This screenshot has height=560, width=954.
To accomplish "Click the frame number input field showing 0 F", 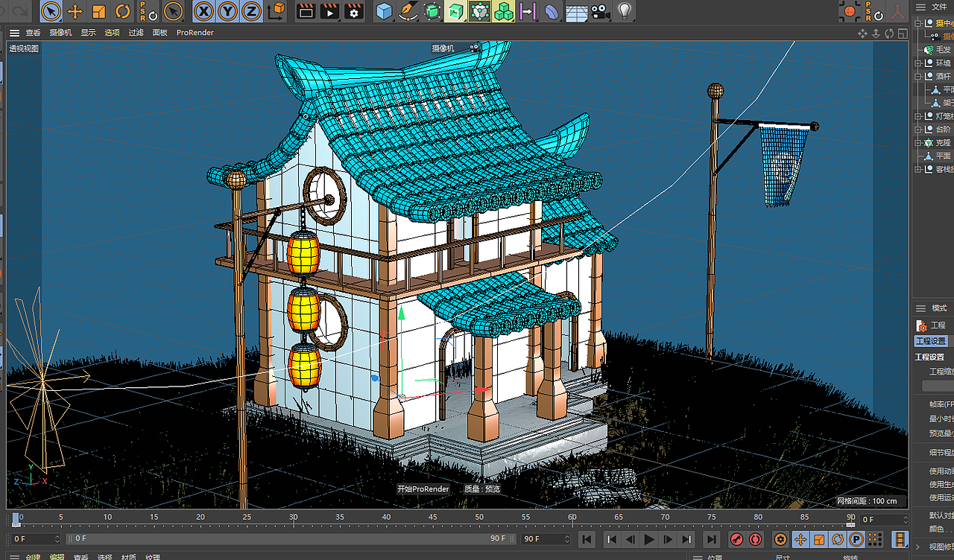I will pos(34,538).
